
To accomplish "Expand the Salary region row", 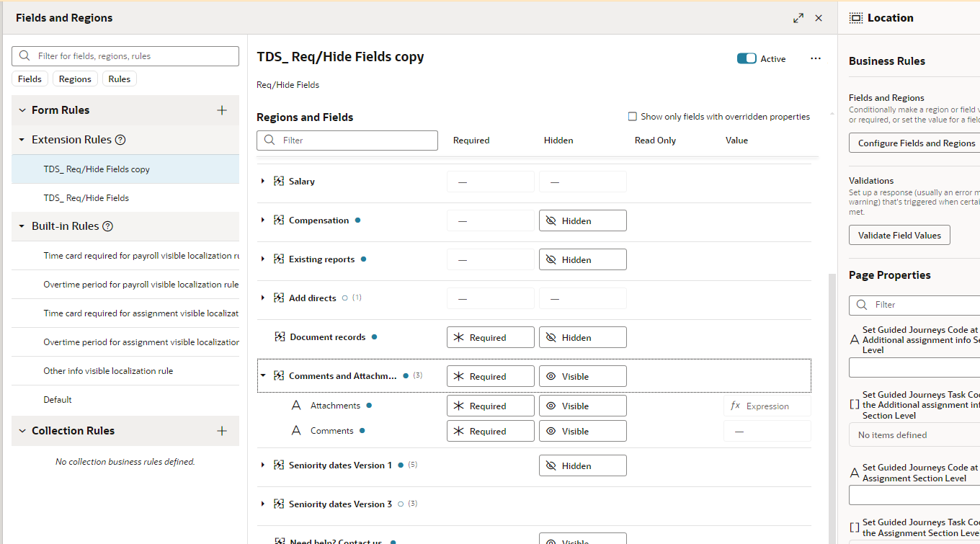I will pyautogui.click(x=262, y=181).
